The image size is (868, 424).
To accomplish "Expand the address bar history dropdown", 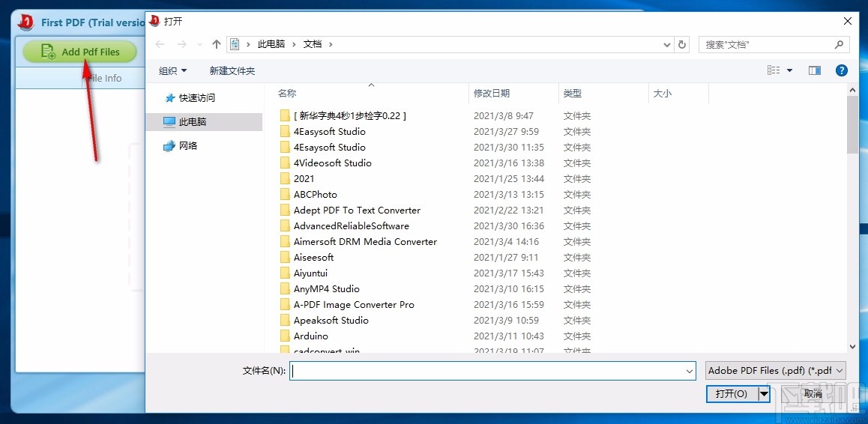I will pyautogui.click(x=667, y=44).
